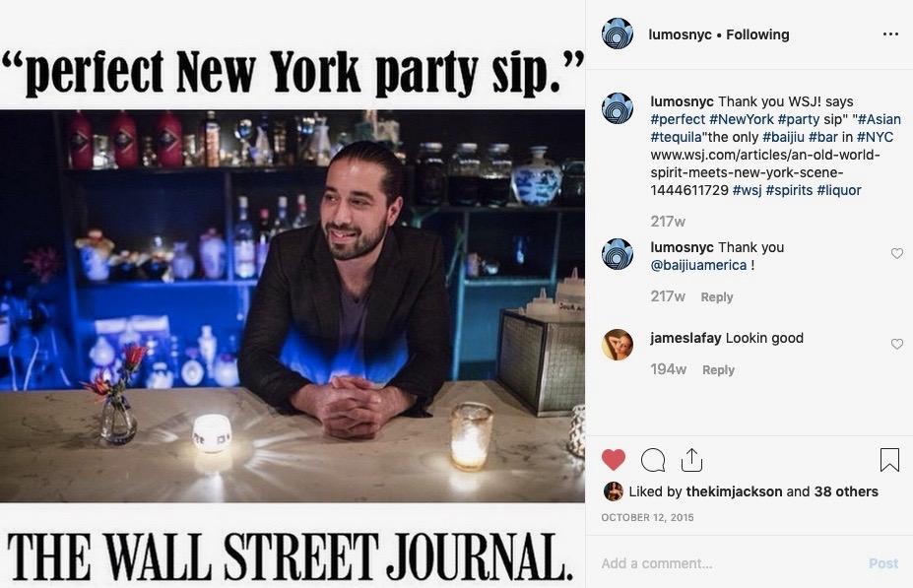This screenshot has width=913, height=588.
Task: Click the Following button in header
Action: point(757,34)
